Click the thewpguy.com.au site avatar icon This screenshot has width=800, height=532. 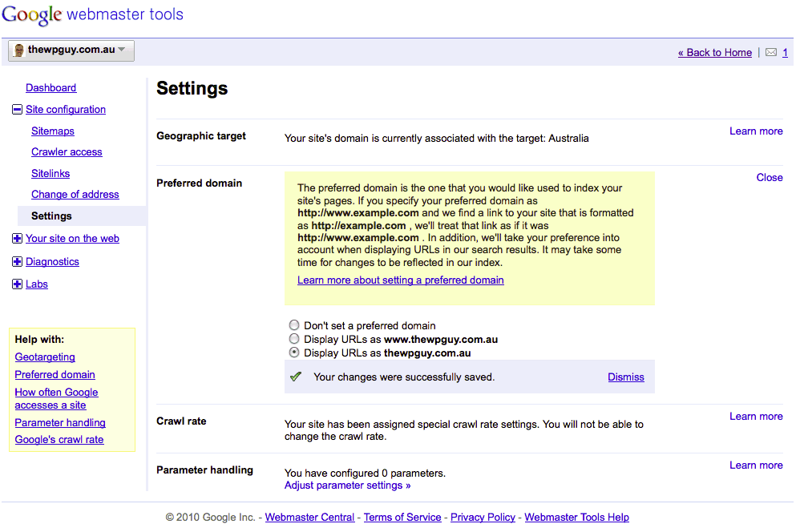point(19,50)
